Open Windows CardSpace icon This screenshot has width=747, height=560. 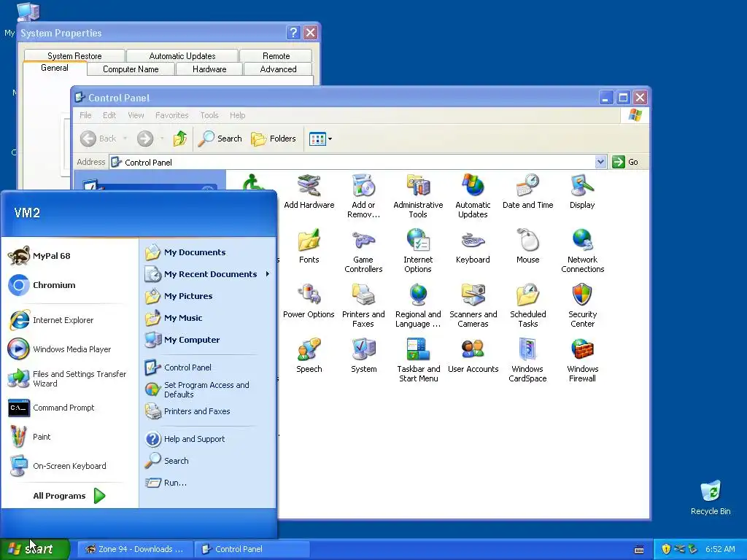point(527,360)
